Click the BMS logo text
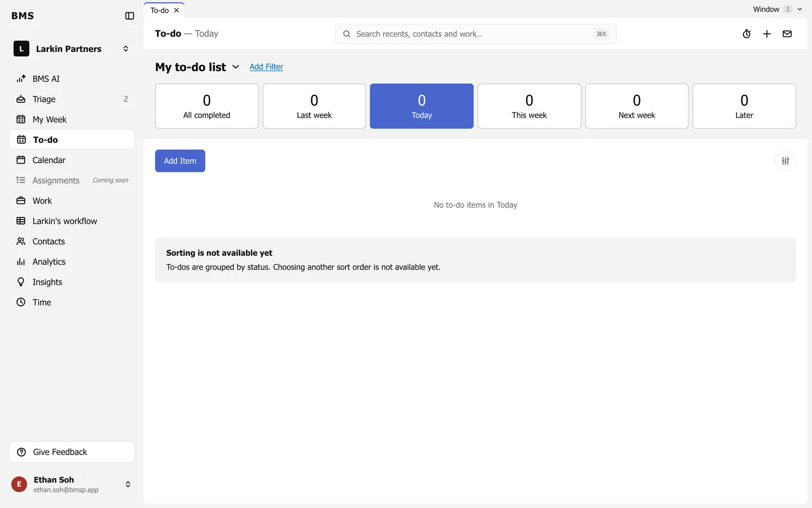The height and width of the screenshot is (508, 812). (x=23, y=16)
